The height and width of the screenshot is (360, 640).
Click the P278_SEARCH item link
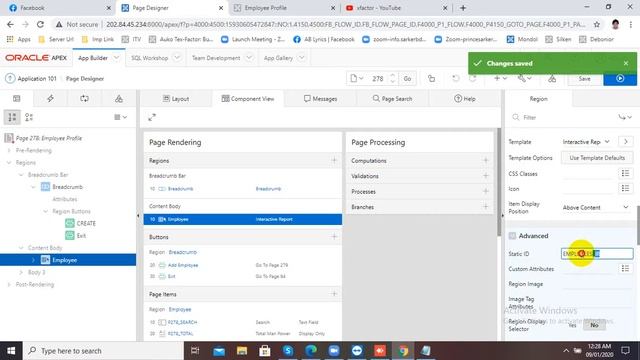coord(182,322)
